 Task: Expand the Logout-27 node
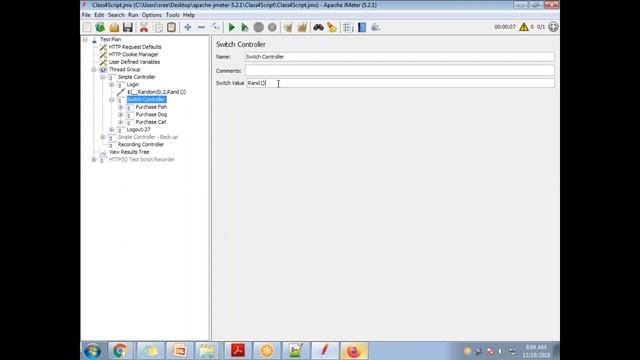pos(111,129)
